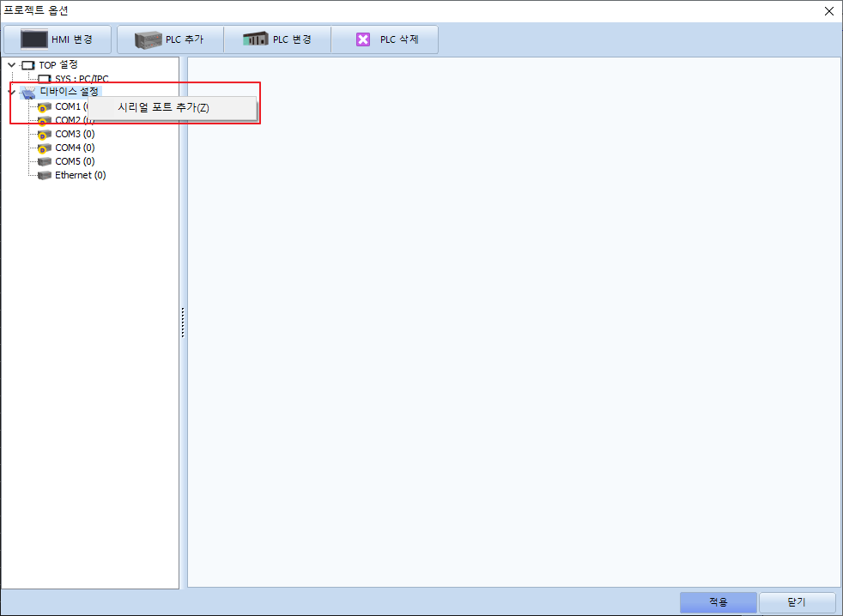843x616 pixels.
Task: Click the TOP 설정 screen icon
Action: click(x=28, y=65)
